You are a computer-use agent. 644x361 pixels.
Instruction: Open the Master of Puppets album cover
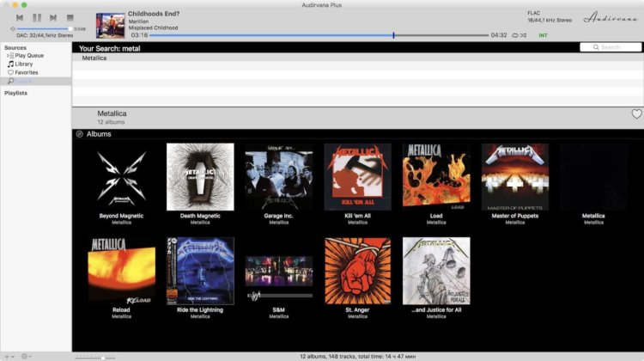click(x=515, y=177)
